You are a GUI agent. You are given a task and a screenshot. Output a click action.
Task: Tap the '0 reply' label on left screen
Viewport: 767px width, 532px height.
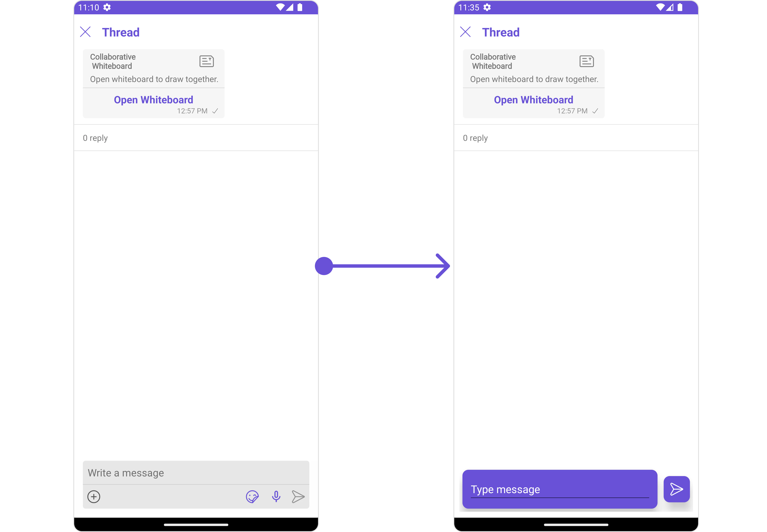coord(95,138)
